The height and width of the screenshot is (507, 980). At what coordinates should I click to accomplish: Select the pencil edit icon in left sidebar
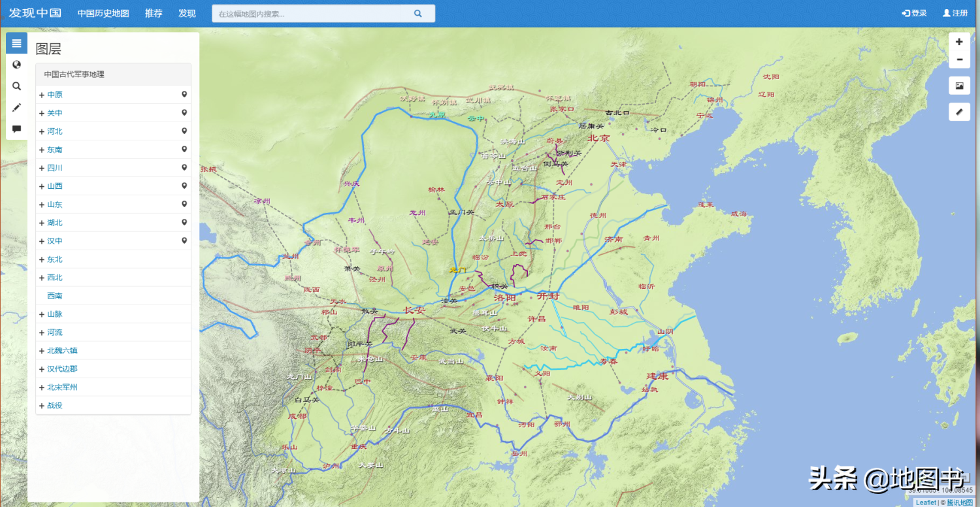coord(16,107)
